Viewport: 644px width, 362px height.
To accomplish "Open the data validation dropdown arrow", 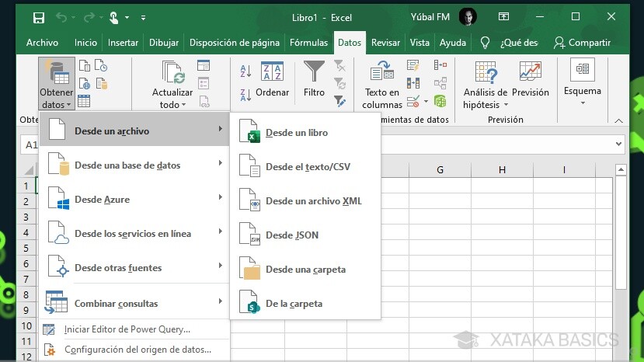I will [426, 101].
